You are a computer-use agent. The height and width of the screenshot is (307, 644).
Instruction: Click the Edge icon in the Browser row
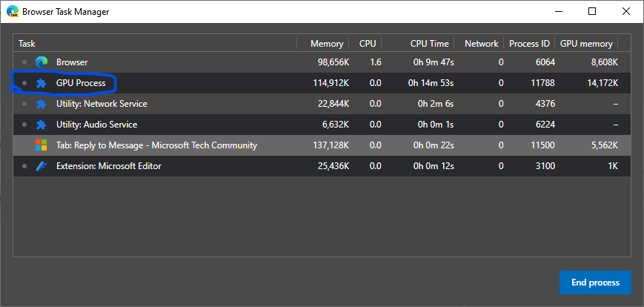pyautogui.click(x=42, y=62)
